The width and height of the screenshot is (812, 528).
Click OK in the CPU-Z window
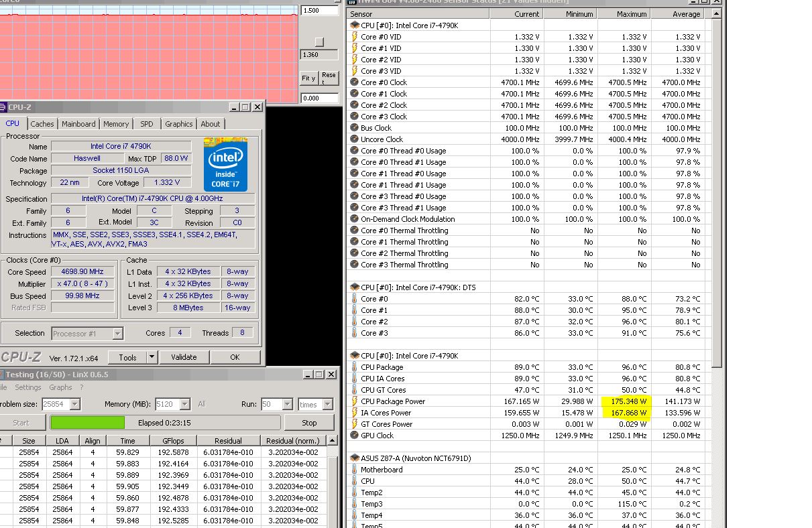tap(235, 357)
